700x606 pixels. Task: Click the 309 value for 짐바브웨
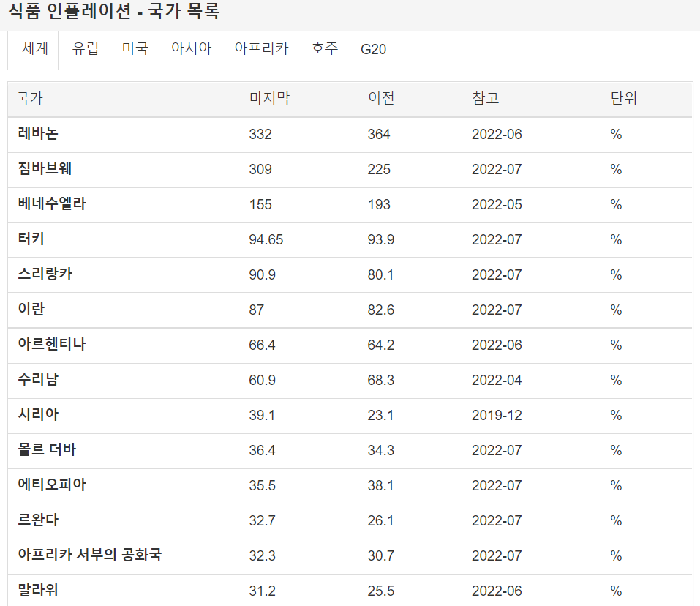coord(260,170)
